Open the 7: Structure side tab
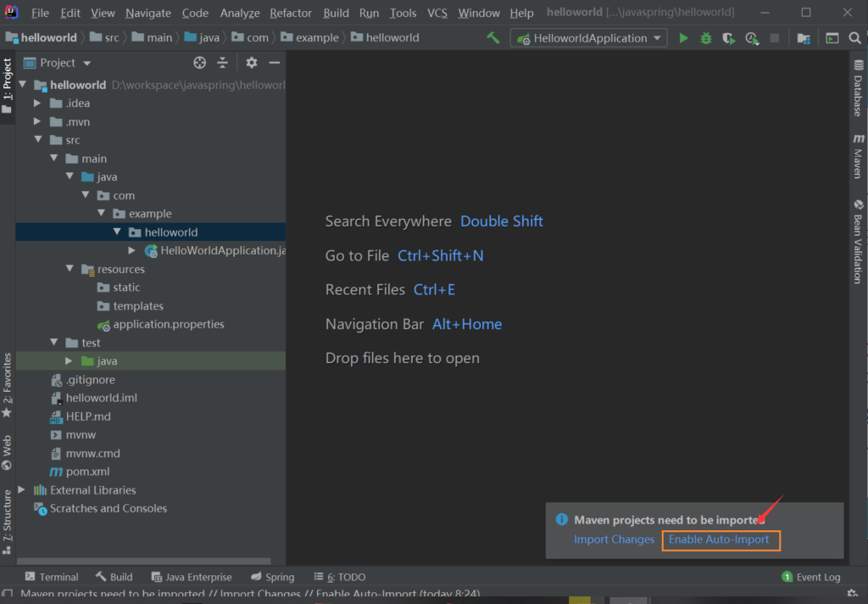 click(7, 522)
